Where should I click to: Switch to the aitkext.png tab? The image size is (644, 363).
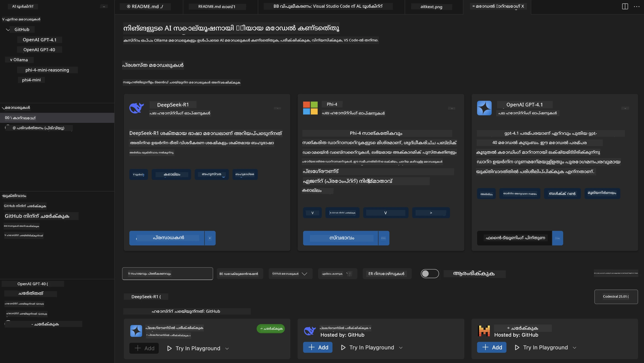tap(434, 7)
